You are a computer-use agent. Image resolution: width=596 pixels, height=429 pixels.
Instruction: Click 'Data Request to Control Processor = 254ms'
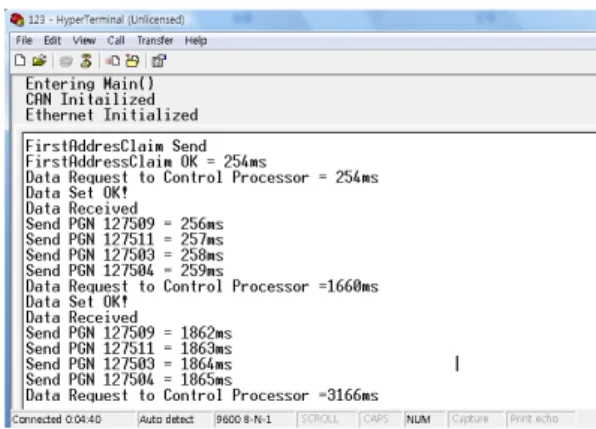point(202,177)
